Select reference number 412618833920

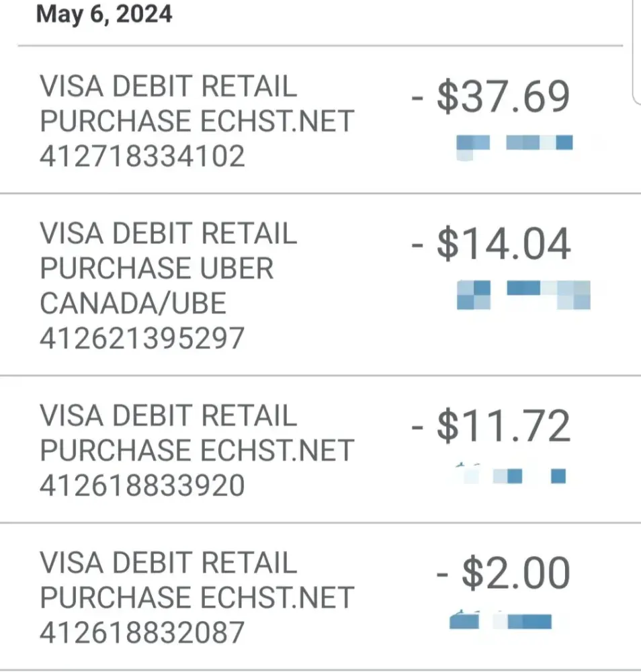(x=142, y=485)
